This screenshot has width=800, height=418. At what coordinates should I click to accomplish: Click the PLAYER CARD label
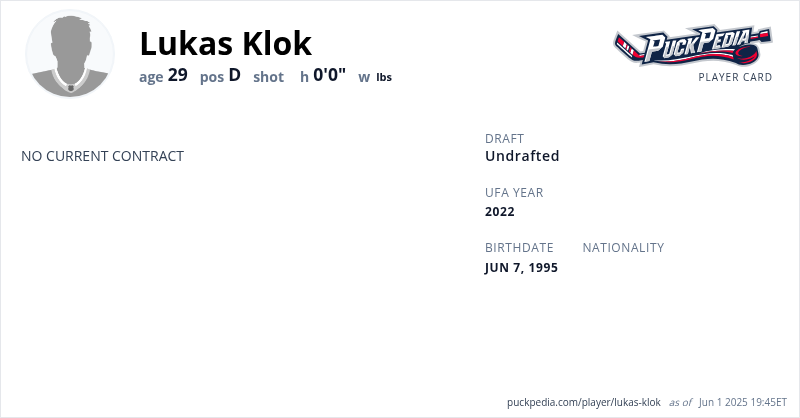[735, 77]
